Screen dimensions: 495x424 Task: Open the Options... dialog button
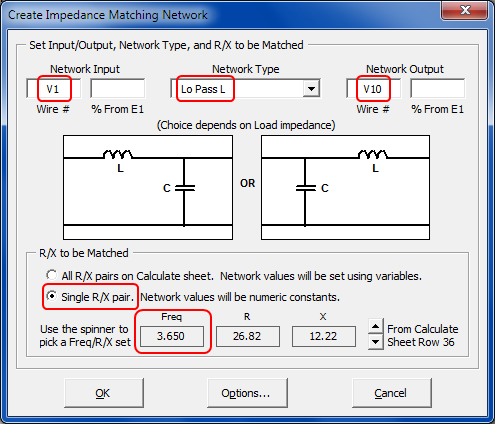coord(247,393)
